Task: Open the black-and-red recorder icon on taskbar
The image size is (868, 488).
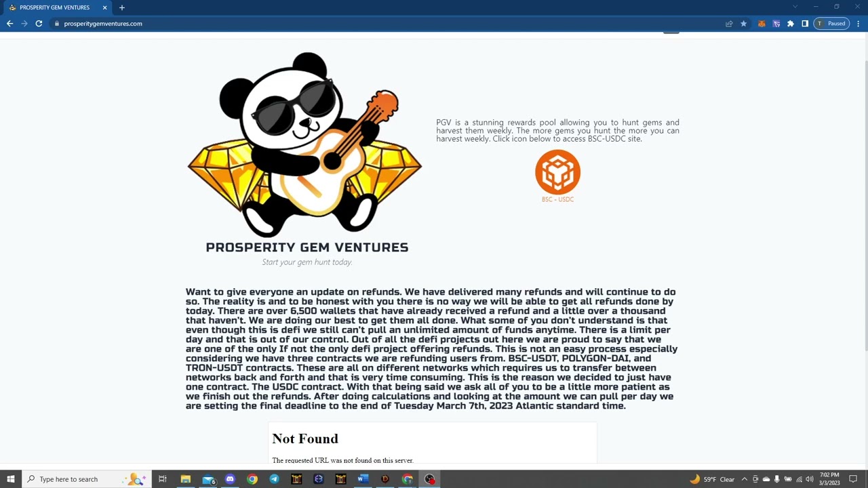Action: click(429, 479)
